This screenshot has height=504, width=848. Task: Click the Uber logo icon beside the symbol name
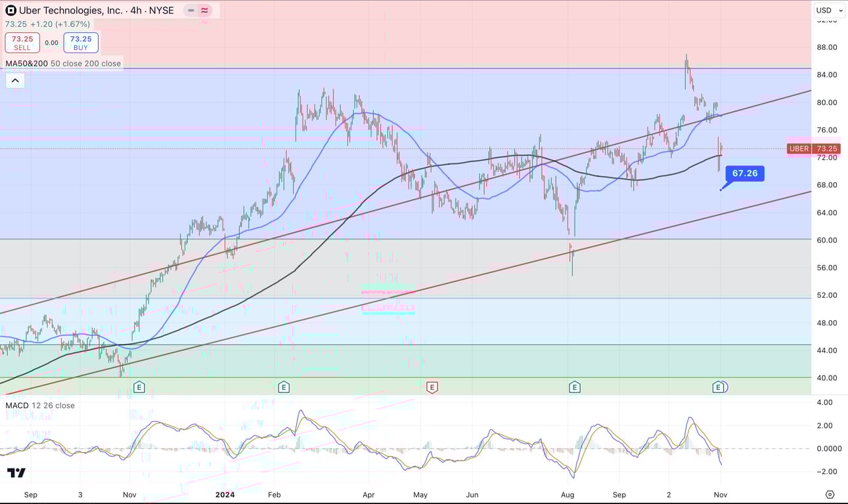pyautogui.click(x=11, y=10)
